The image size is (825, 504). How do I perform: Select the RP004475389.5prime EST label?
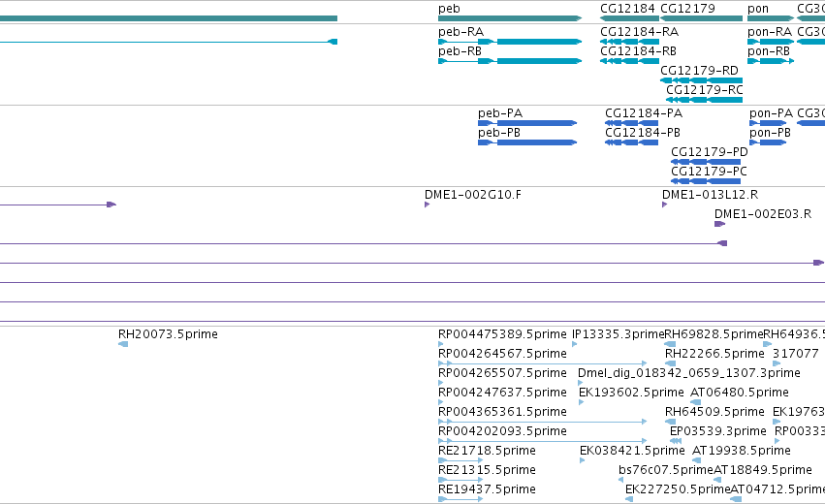502,334
